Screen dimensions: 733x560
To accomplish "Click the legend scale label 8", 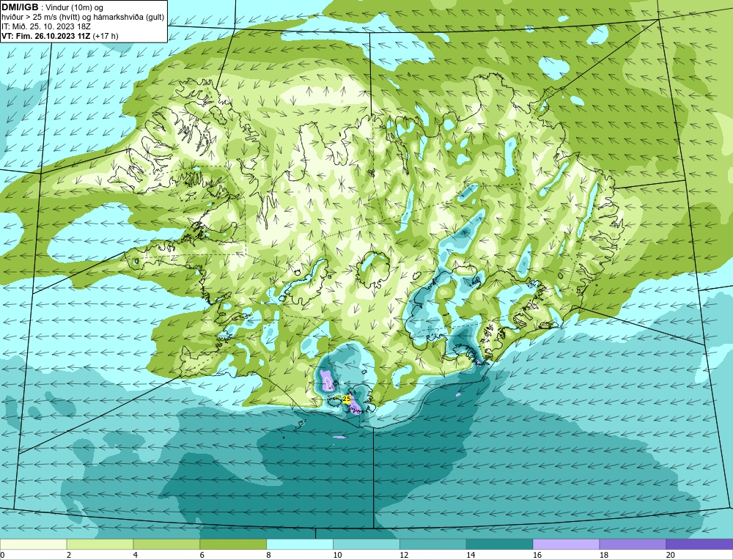I will (268, 555).
